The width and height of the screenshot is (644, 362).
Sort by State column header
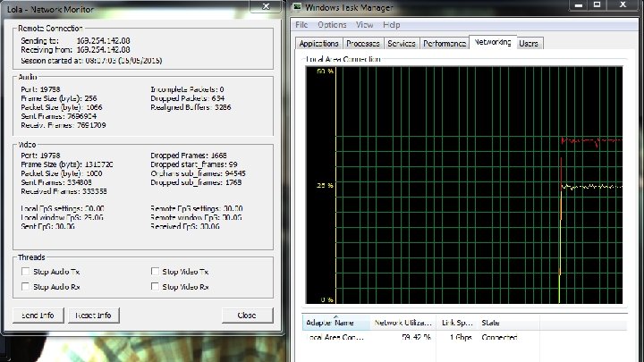coord(508,323)
